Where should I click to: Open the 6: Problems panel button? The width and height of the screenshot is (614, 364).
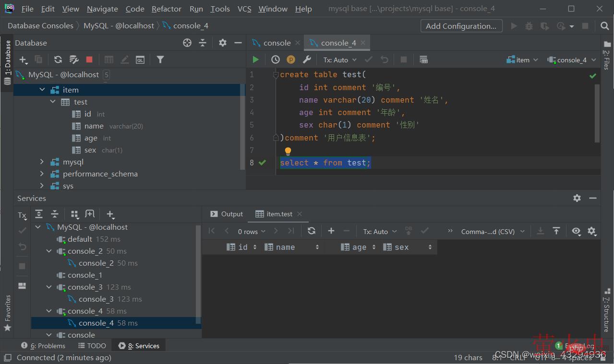click(43, 346)
